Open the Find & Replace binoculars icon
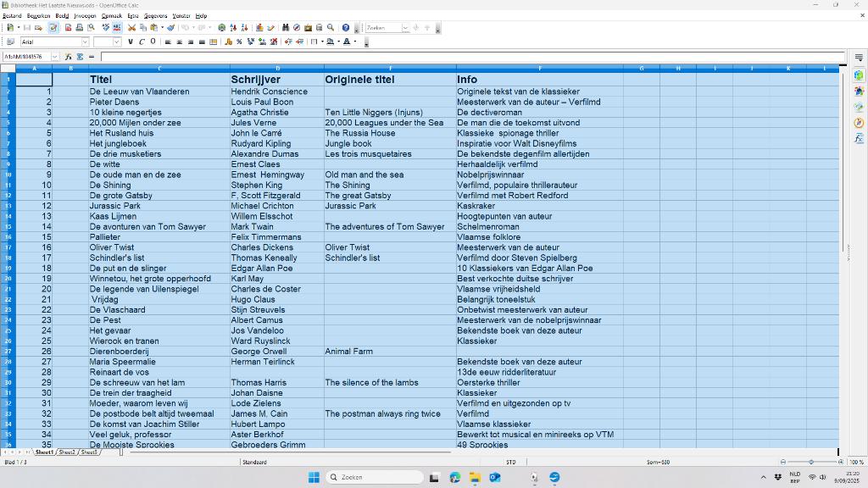The height and width of the screenshot is (488, 868). (x=285, y=28)
